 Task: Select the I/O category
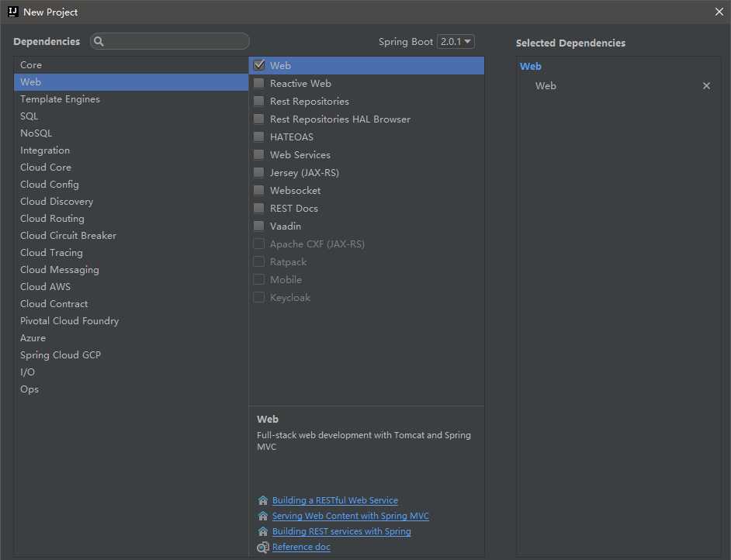click(131, 372)
